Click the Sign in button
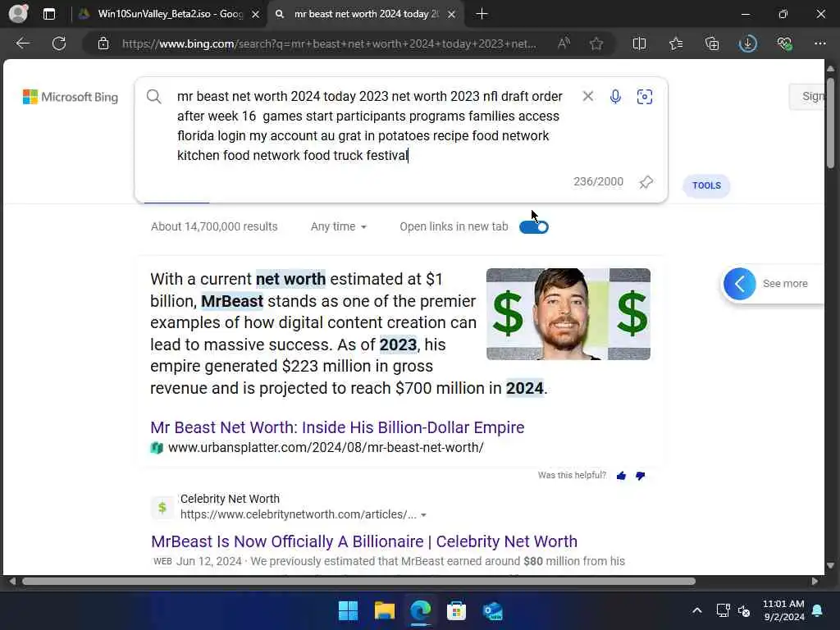Screen dimensions: 840x630 [807, 97]
